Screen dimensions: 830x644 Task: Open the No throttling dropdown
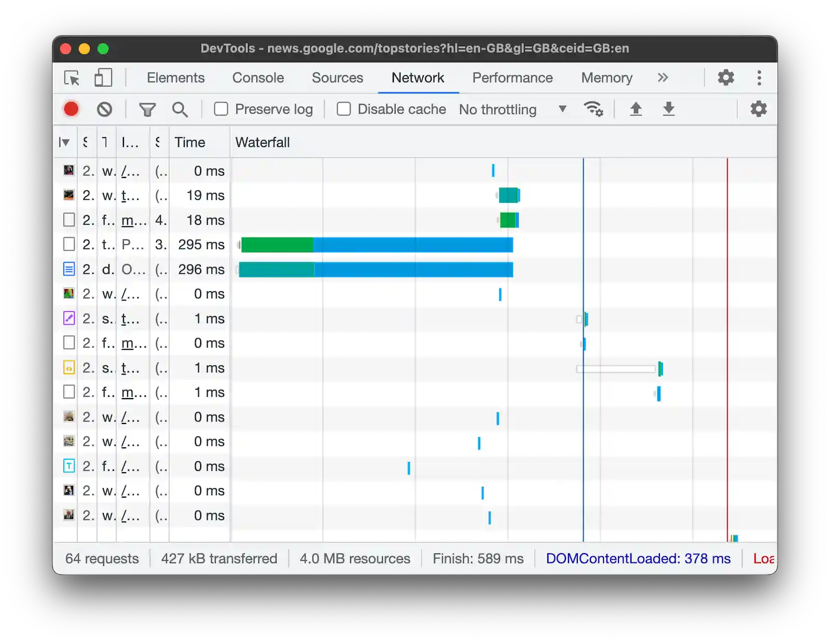pyautogui.click(x=511, y=109)
